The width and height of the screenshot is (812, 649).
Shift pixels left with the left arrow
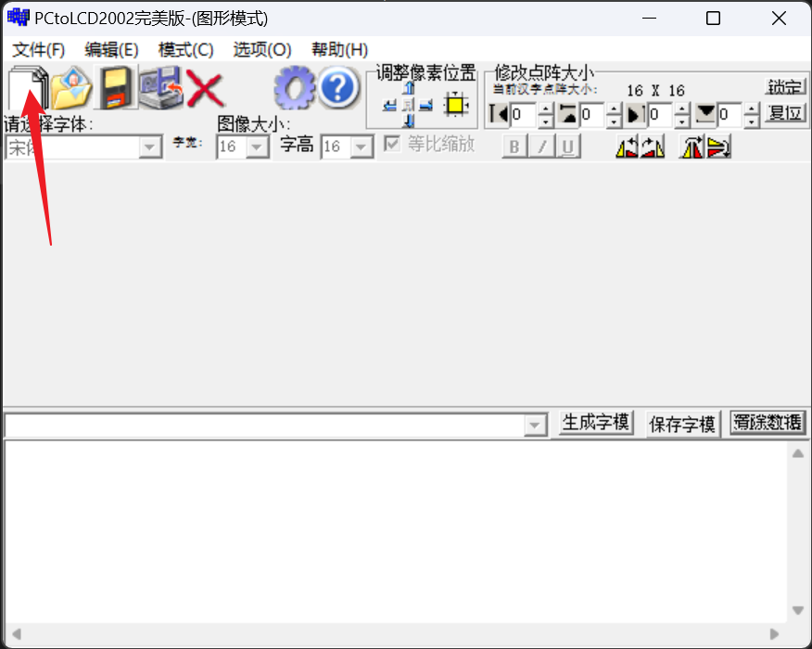pos(390,106)
